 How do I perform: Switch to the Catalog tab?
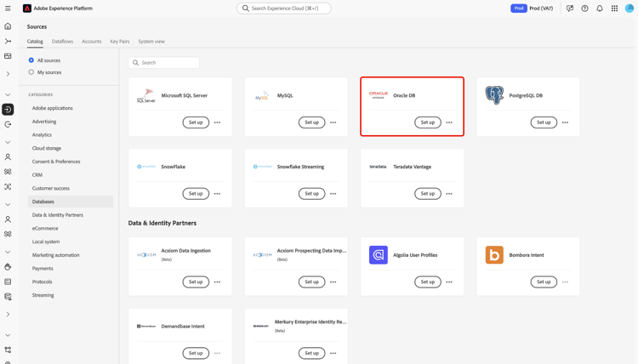[35, 42]
